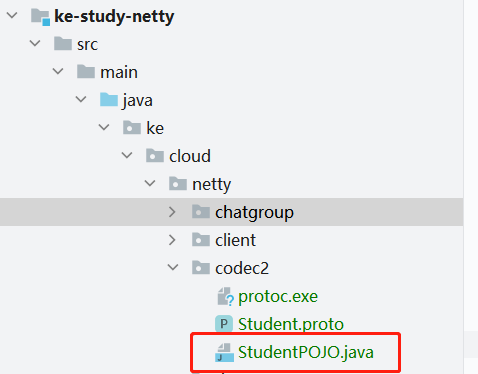Image resolution: width=478 pixels, height=374 pixels.
Task: Select the cloud package in tree
Action: tap(190, 156)
